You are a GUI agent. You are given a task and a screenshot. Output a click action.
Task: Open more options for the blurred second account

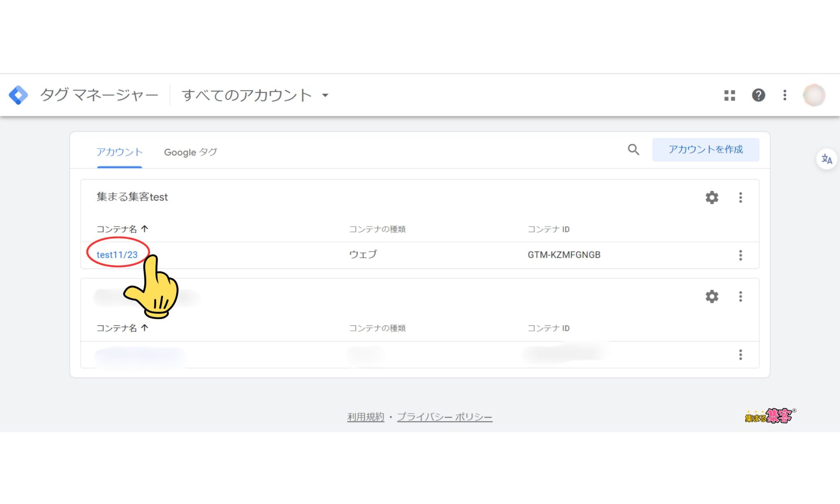(x=740, y=296)
